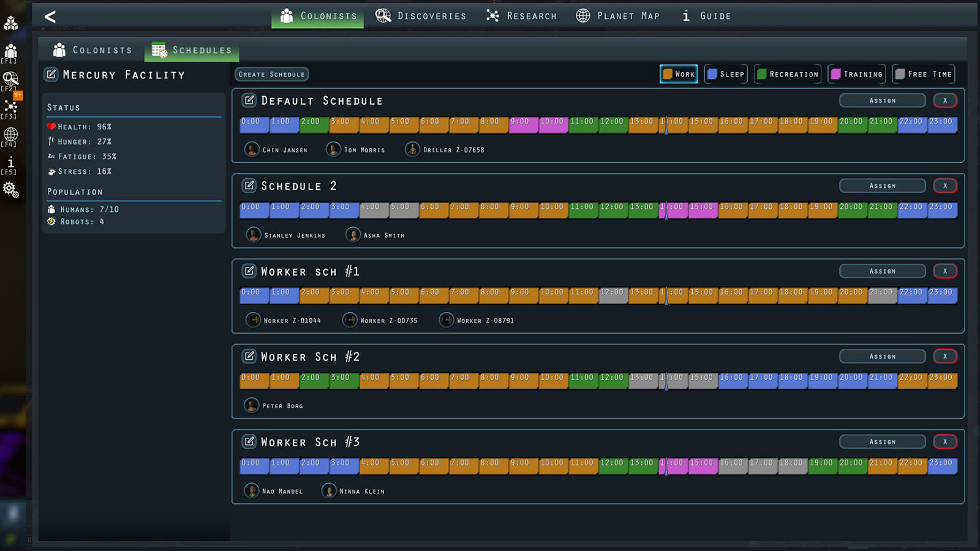Click the Fatigue: 35% status line

[82, 157]
